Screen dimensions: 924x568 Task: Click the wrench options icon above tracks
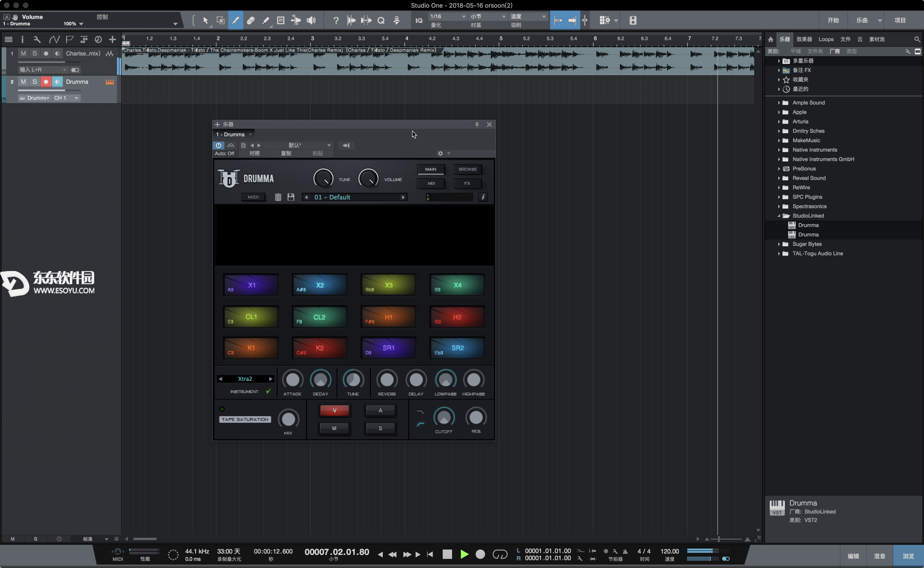(x=37, y=40)
